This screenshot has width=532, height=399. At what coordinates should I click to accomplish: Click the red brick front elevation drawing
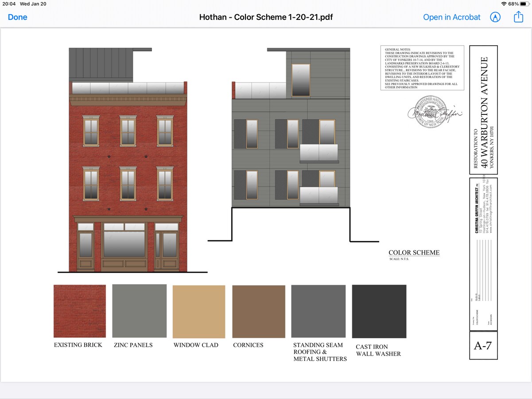pyautogui.click(x=128, y=177)
